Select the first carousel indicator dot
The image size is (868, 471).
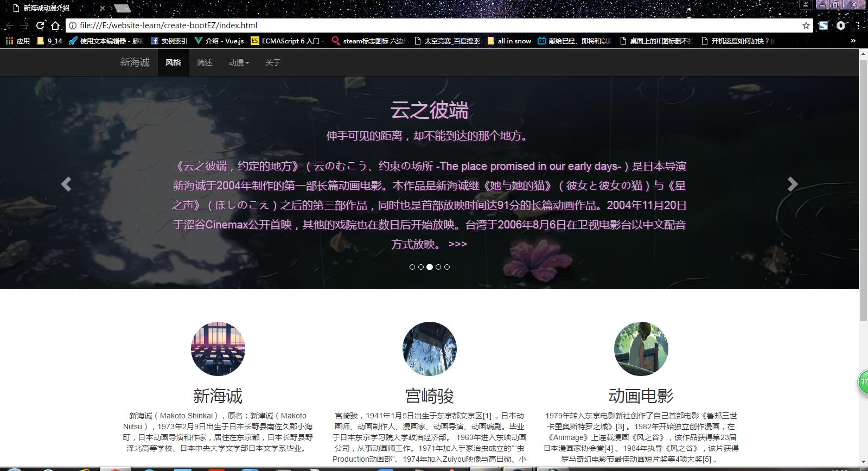(412, 267)
